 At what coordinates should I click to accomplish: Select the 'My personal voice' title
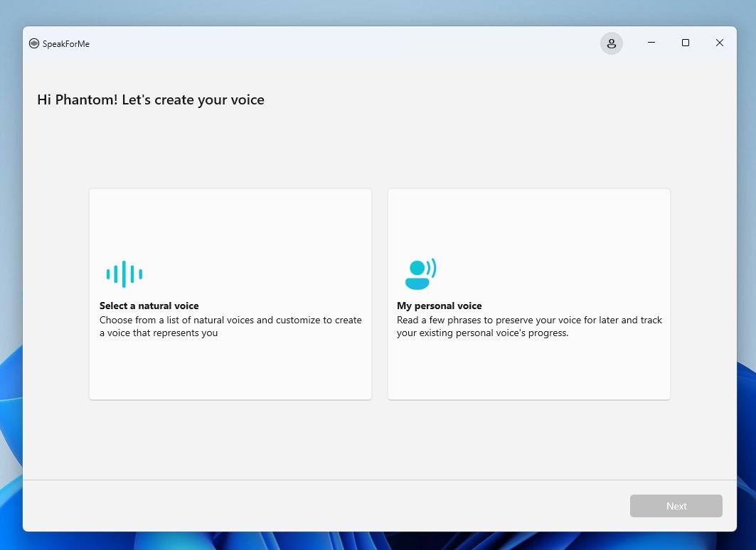440,306
